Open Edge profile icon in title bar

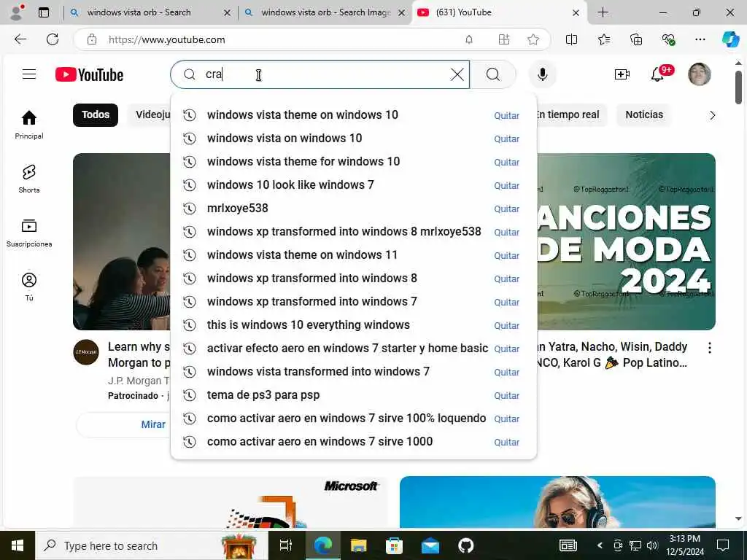pos(17,12)
